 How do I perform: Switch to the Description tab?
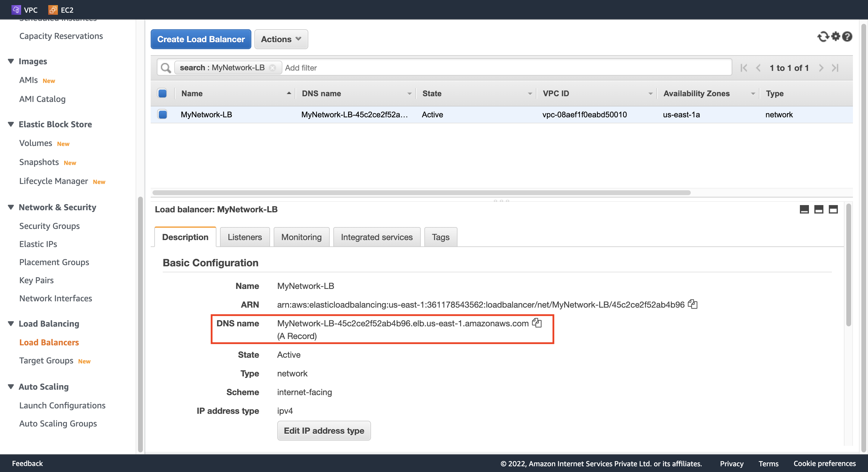[x=185, y=237]
